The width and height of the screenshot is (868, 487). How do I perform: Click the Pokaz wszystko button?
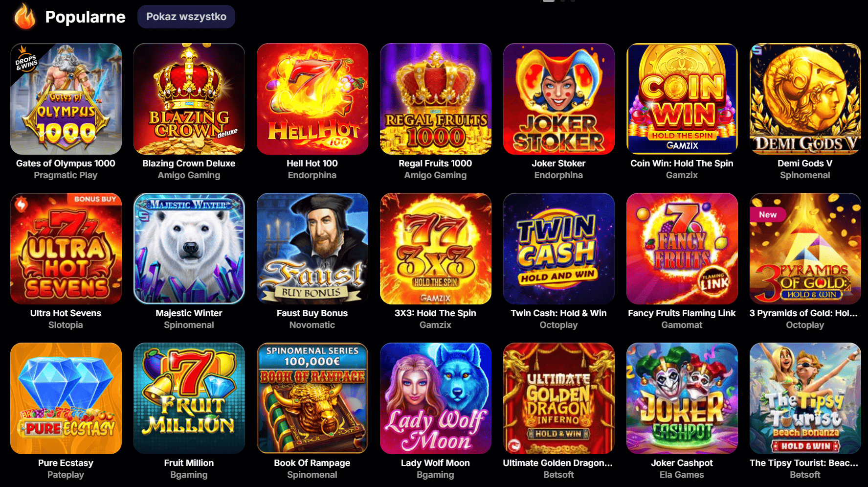pyautogui.click(x=186, y=17)
